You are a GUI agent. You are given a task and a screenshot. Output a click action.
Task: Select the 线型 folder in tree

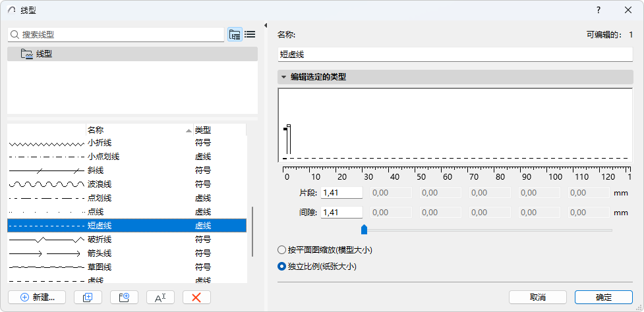pos(132,54)
